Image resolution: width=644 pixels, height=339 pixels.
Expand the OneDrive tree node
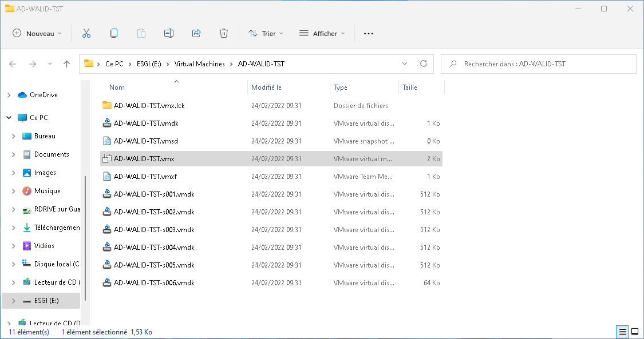[x=9, y=95]
